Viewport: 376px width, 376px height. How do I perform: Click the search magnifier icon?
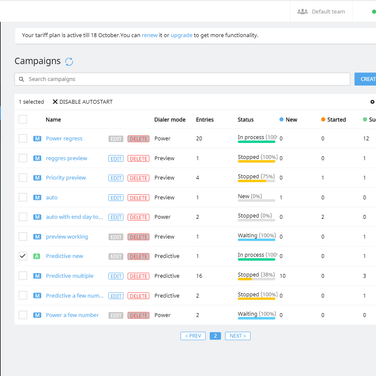(22, 79)
